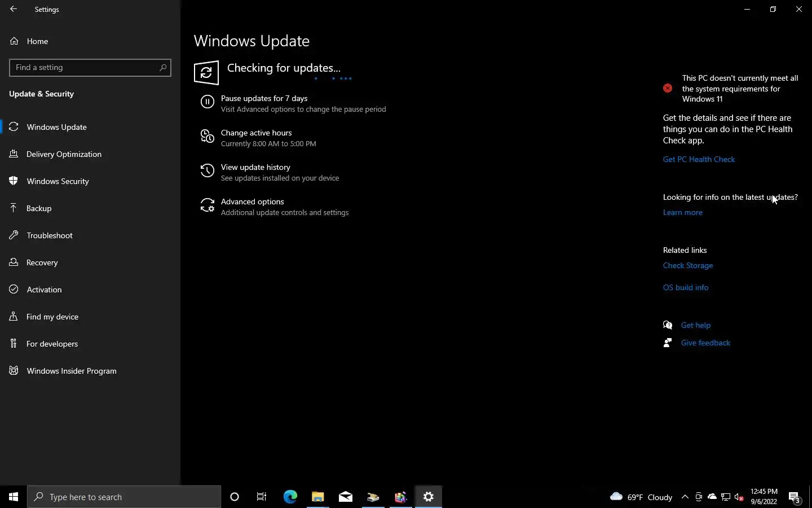Open Advanced options

click(x=252, y=202)
